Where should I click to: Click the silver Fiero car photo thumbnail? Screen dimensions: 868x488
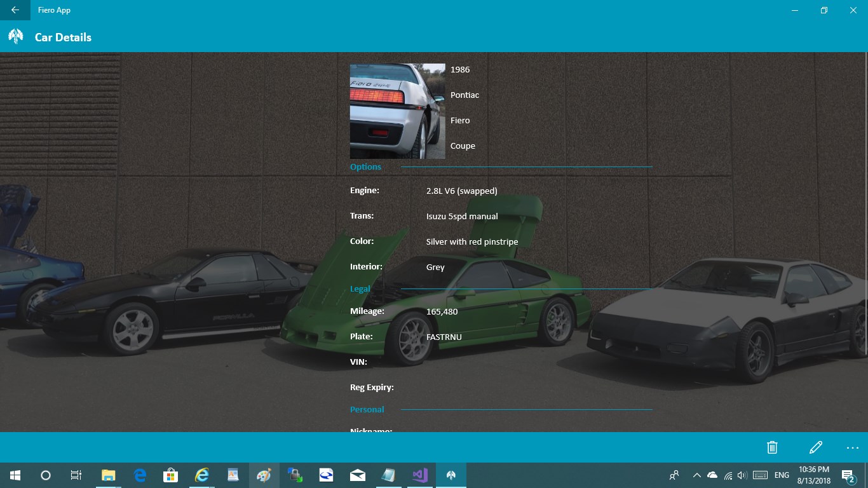pyautogui.click(x=398, y=111)
